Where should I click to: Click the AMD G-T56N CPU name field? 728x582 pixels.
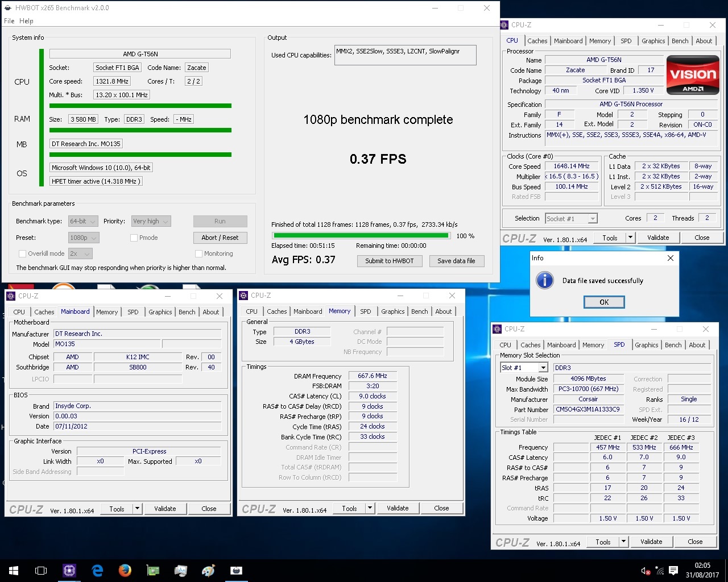pyautogui.click(x=140, y=54)
